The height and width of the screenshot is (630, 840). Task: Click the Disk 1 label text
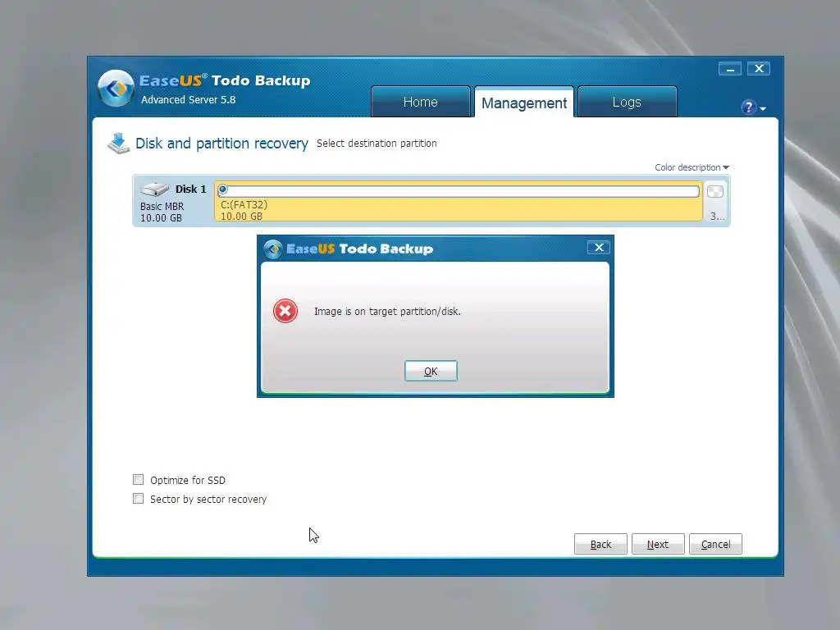(190, 189)
